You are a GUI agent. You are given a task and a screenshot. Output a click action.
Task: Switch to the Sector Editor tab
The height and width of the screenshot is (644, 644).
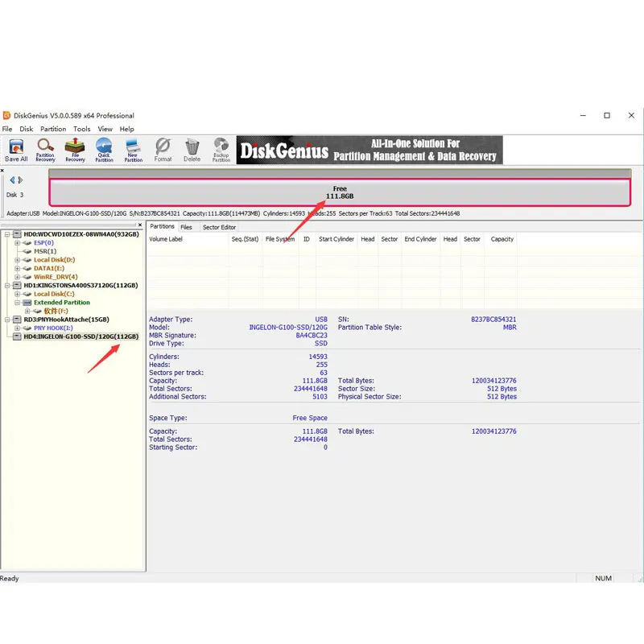point(219,227)
